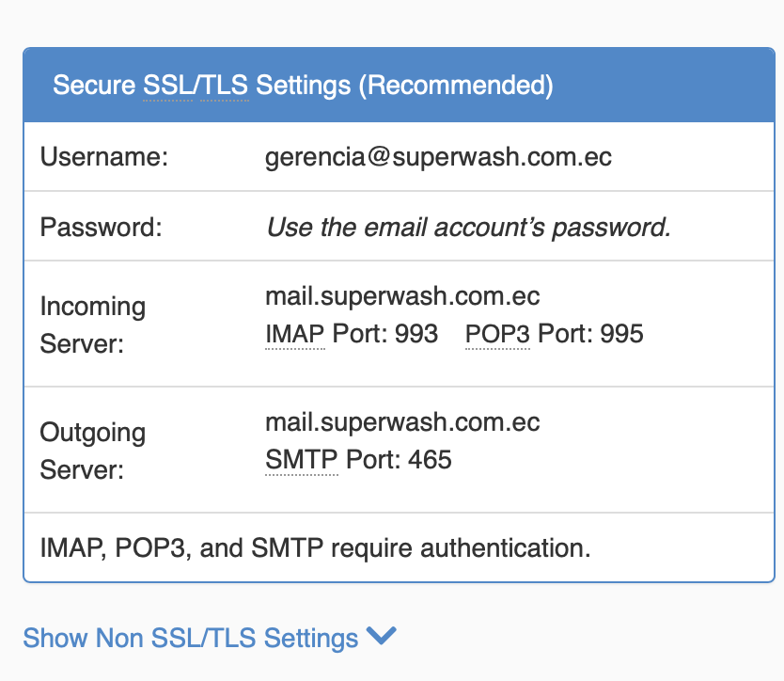This screenshot has width=784, height=681.
Task: Click the gerencia@superwash.com.ec username value
Action: click(x=438, y=156)
